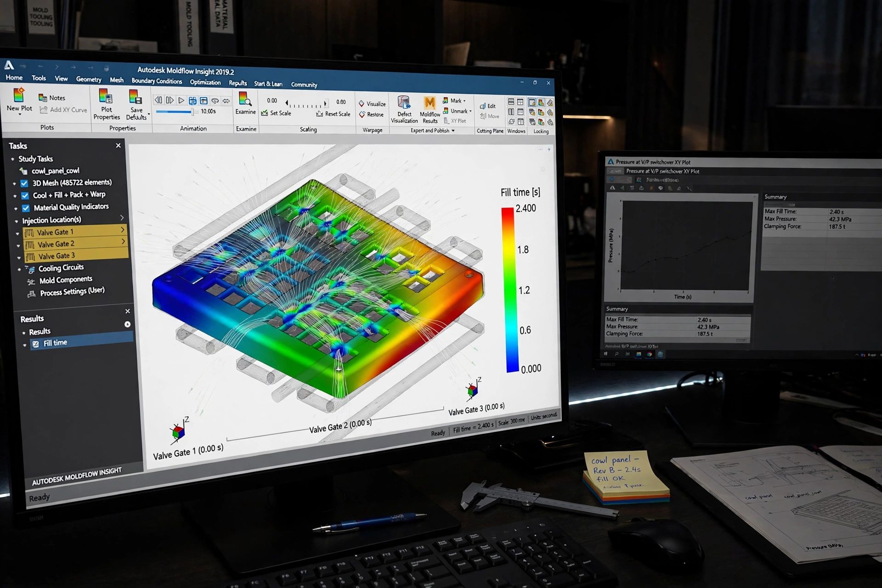Open Plot Properties
The width and height of the screenshot is (882, 588).
(x=107, y=104)
